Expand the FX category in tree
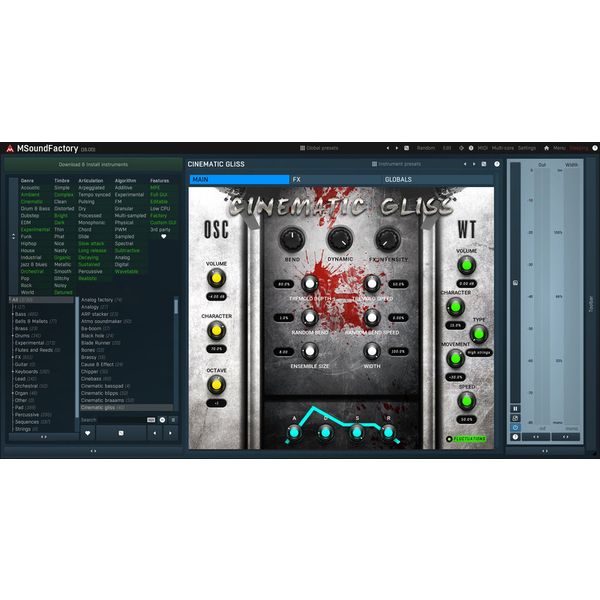Viewport: 600px width, 600px height. pos(13,357)
